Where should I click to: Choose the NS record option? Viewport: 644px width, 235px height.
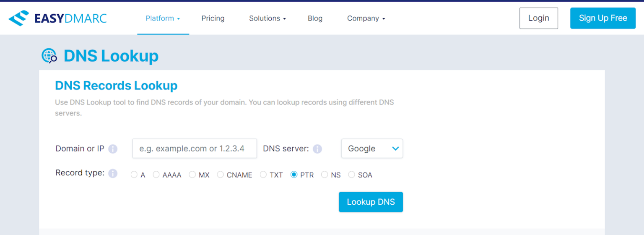pyautogui.click(x=325, y=175)
